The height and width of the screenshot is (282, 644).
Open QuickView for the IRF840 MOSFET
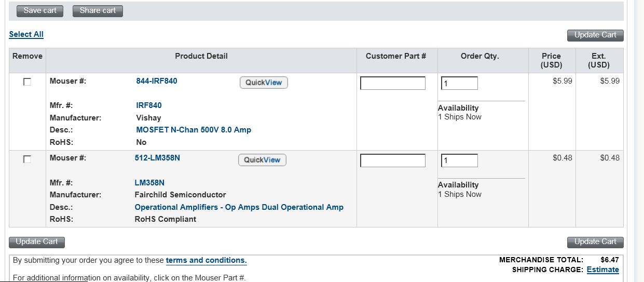click(264, 83)
